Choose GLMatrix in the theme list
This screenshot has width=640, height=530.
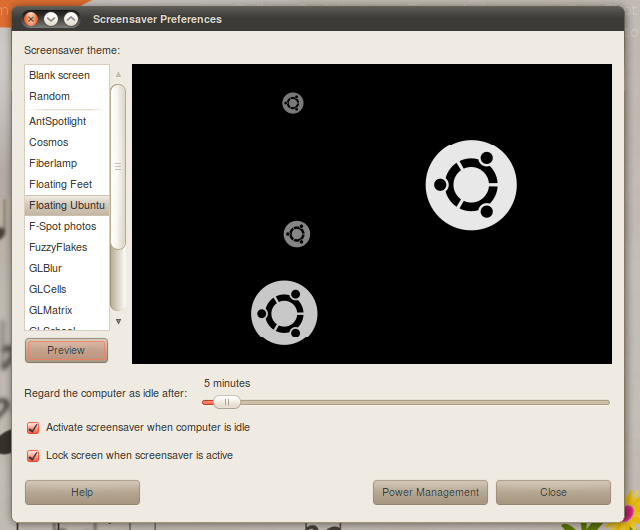click(67, 310)
